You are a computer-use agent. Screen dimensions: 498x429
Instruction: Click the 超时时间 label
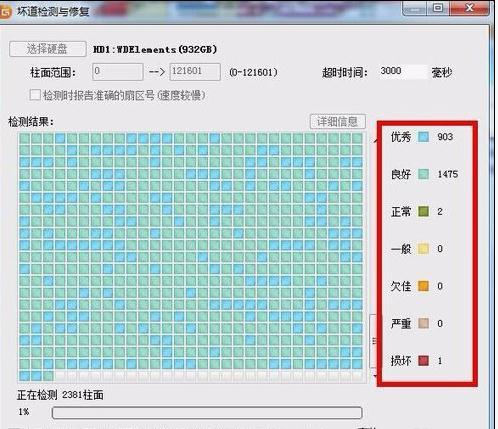click(345, 72)
